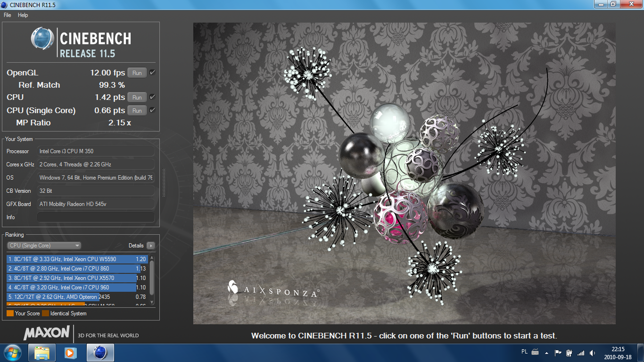Select the Core i7 CPU 960 ranking row

pyautogui.click(x=77, y=288)
